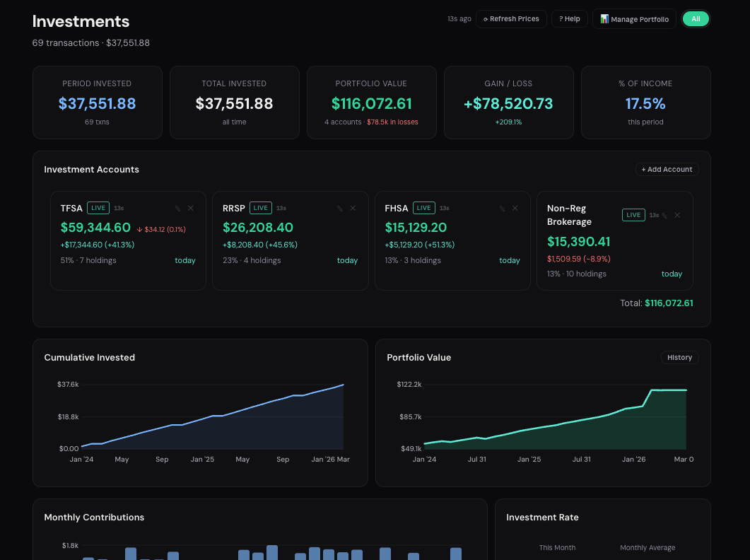Click the TFSA red down-arrow change indicator
Image resolution: width=750 pixels, height=560 pixels.
tap(161, 229)
